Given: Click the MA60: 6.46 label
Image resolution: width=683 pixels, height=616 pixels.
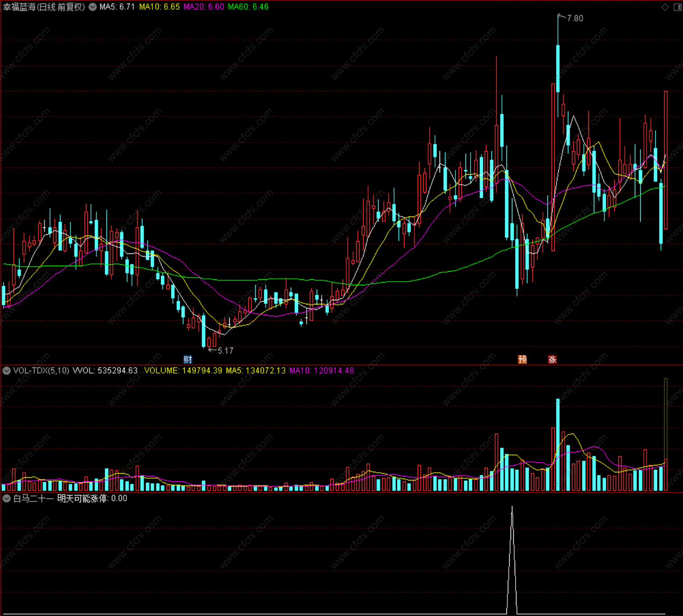Looking at the screenshot, I should point(248,7).
